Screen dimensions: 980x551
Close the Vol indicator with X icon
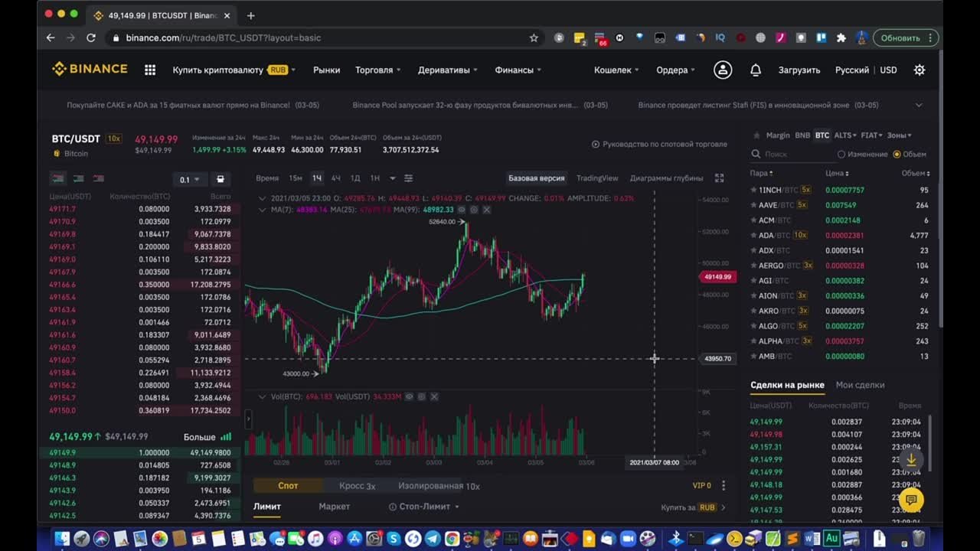point(434,396)
